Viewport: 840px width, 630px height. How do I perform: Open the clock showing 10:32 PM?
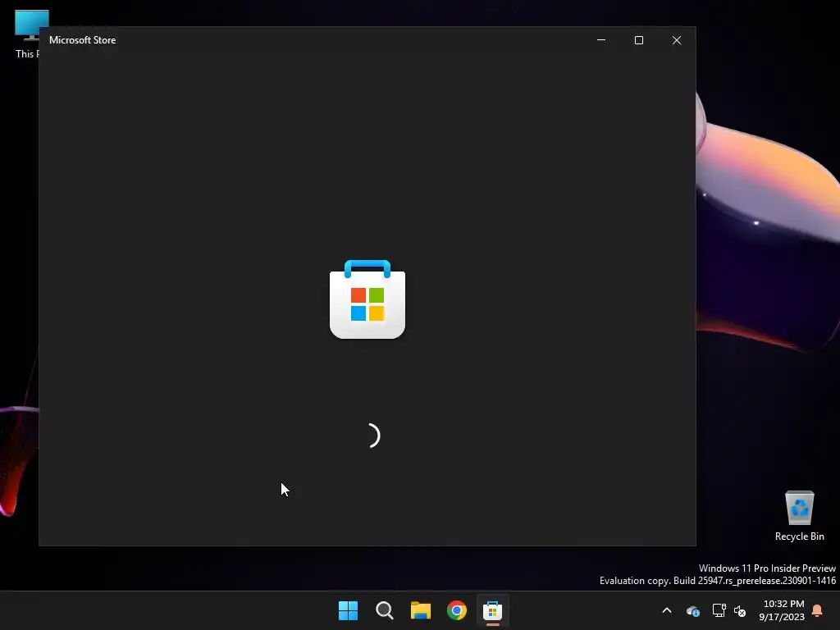pyautogui.click(x=782, y=610)
